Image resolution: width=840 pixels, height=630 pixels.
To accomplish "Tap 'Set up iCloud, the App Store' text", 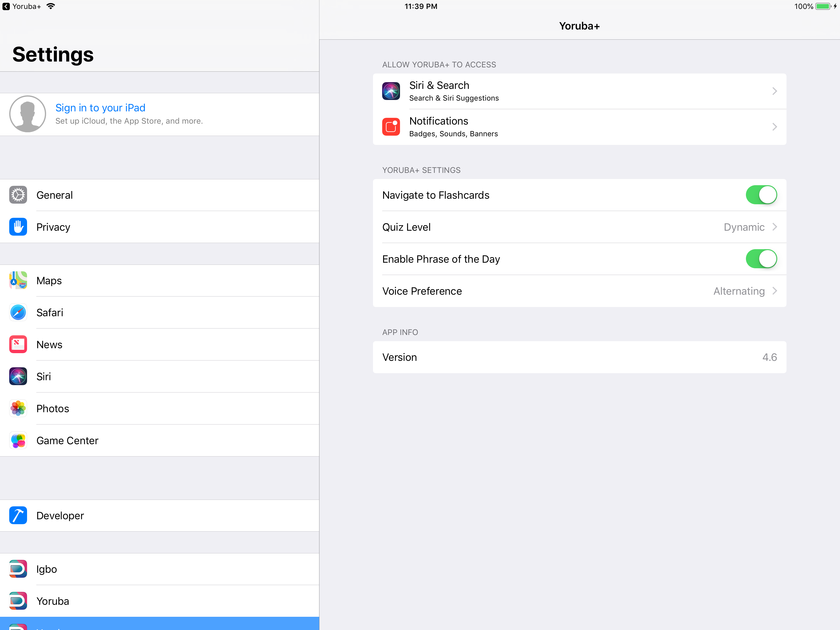I will (x=129, y=121).
